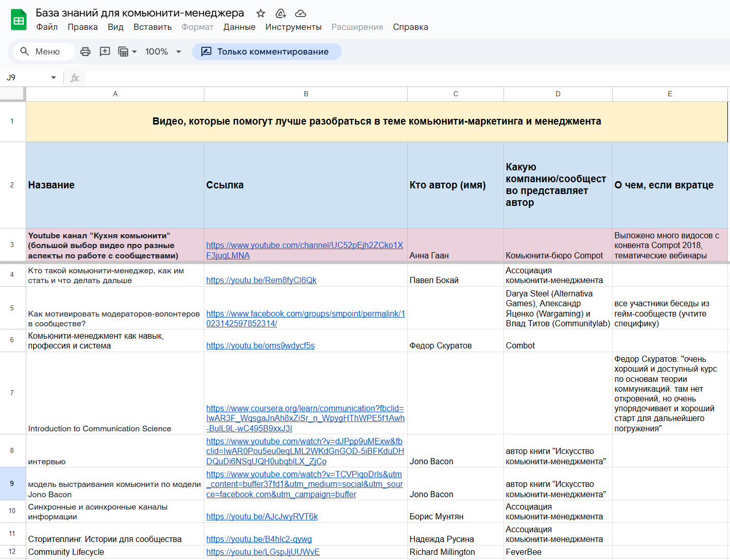Open the youtu.be/oms9wdycf5s link
Image resolution: width=730 pixels, height=560 pixels.
260,345
